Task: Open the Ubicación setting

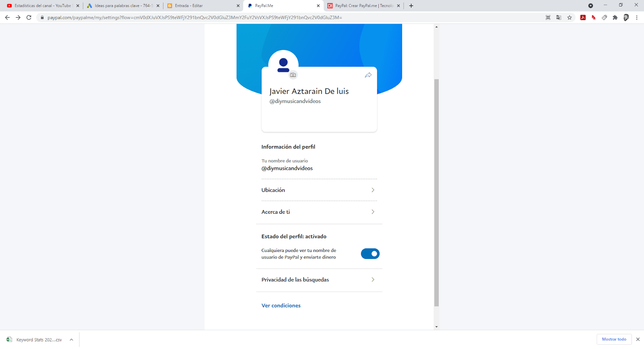Action: [x=319, y=190]
